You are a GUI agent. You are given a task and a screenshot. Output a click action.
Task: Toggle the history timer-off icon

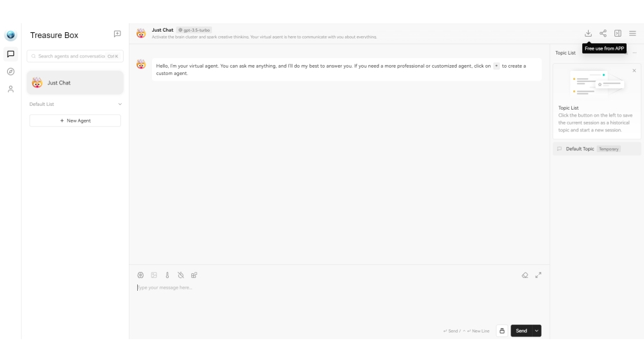click(181, 275)
